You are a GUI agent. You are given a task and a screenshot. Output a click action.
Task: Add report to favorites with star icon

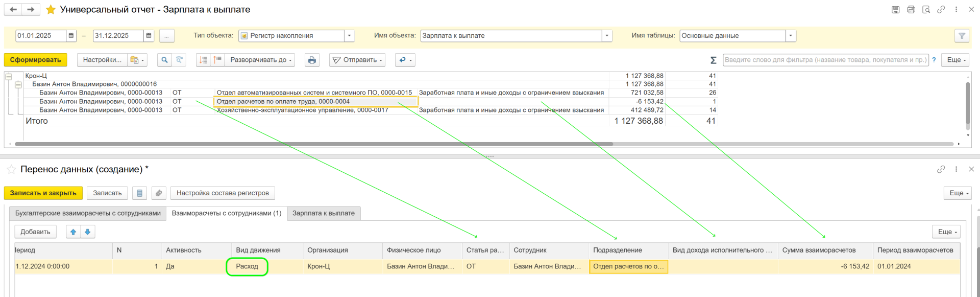[51, 10]
